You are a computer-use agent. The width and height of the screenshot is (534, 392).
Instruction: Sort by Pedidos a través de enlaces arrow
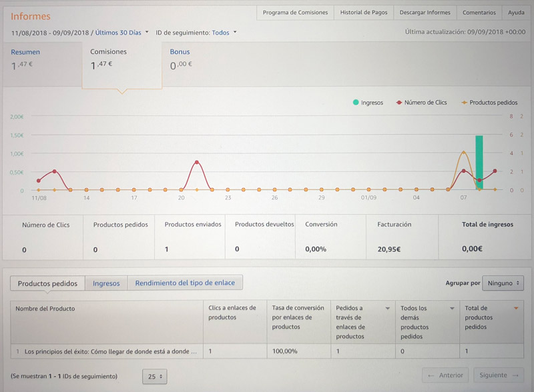point(388,309)
